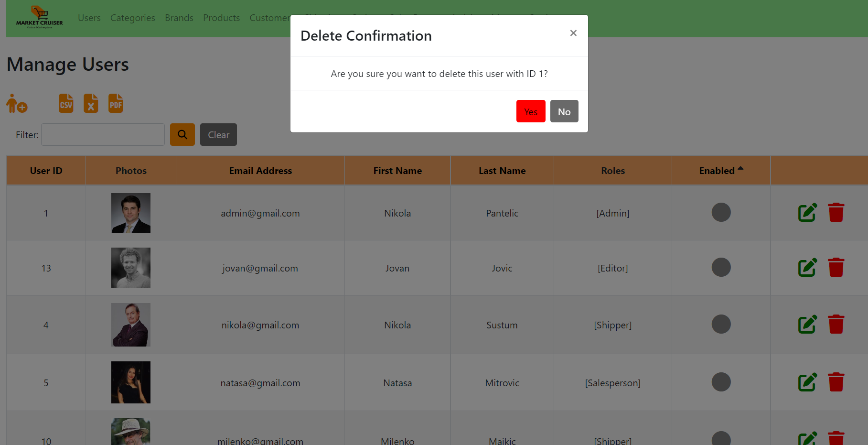Viewport: 868px width, 445px height.
Task: Delete user jovan@gmail.com with trash icon
Action: (x=836, y=267)
